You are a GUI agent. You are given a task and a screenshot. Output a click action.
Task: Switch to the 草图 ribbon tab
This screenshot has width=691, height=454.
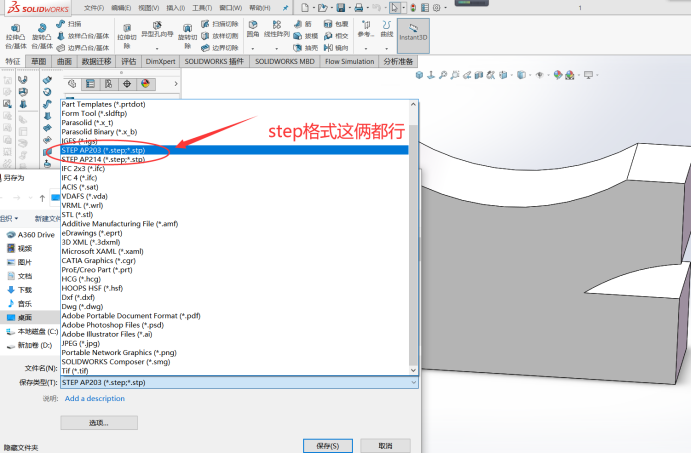tap(39, 61)
